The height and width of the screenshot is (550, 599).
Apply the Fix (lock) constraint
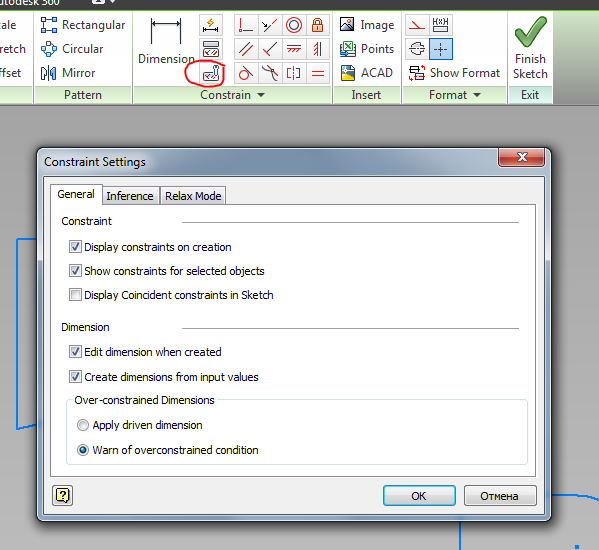click(x=317, y=25)
